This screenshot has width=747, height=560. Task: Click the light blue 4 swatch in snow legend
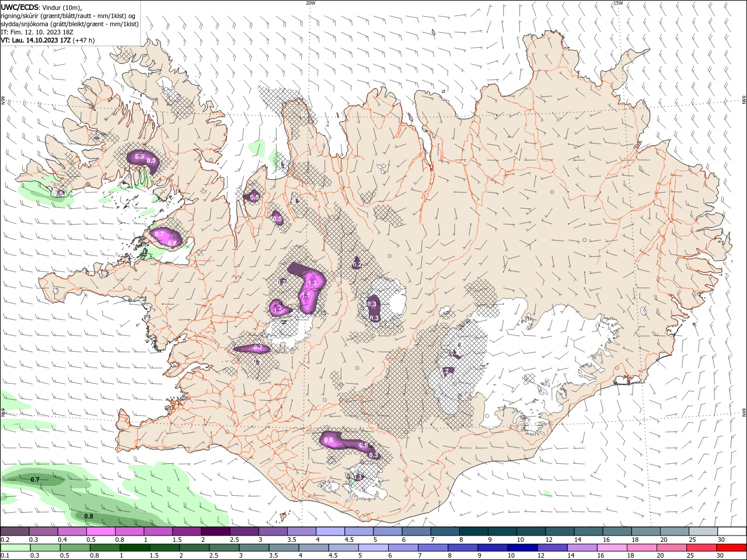329,531
